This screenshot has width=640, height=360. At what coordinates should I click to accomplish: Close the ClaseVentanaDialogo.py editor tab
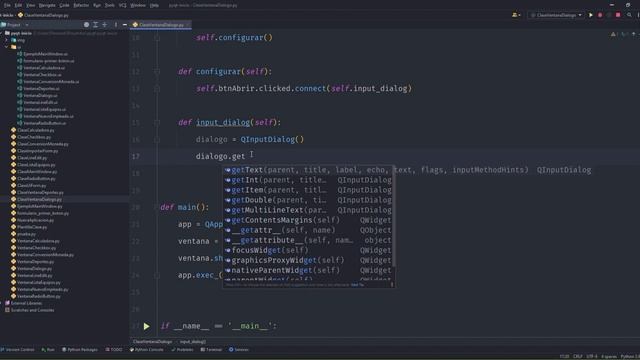click(x=188, y=25)
